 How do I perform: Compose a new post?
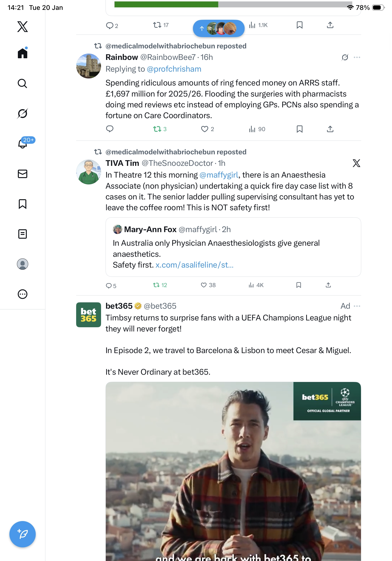click(23, 534)
